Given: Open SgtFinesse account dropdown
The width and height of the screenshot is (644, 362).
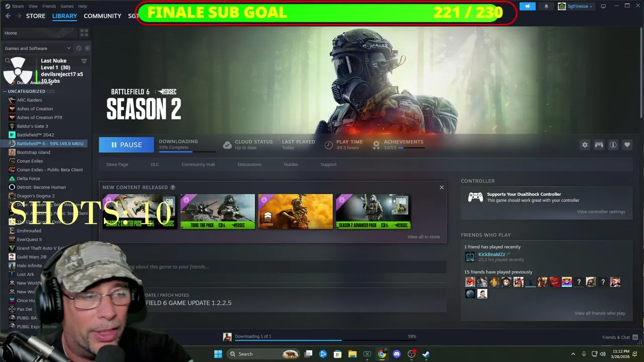Looking at the screenshot, I should coord(576,6).
